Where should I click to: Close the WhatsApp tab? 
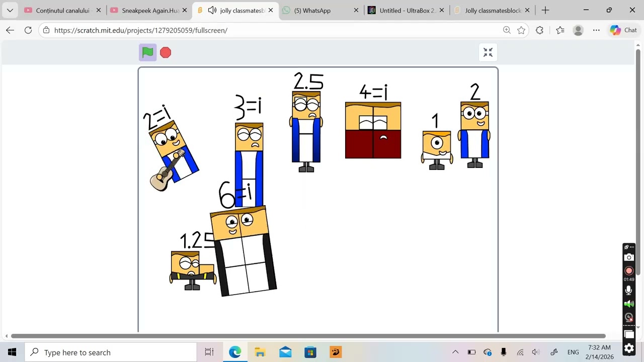coord(357,10)
